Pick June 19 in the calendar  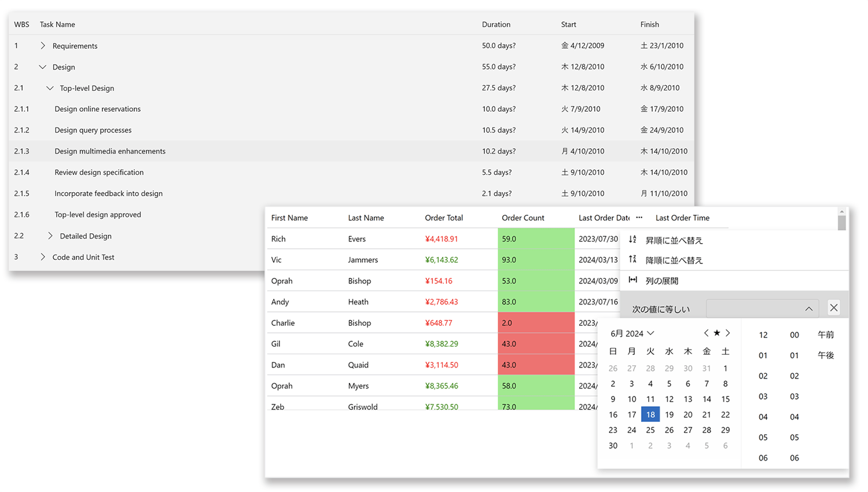point(669,414)
